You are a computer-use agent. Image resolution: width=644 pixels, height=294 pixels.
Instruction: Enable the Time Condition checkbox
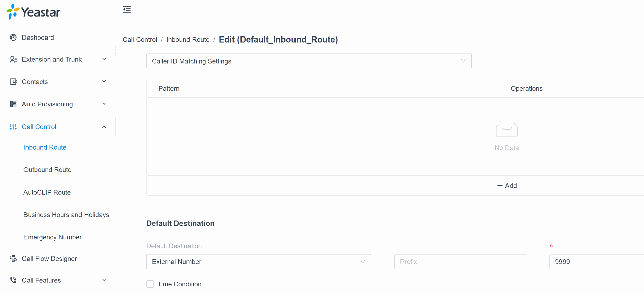coord(150,284)
